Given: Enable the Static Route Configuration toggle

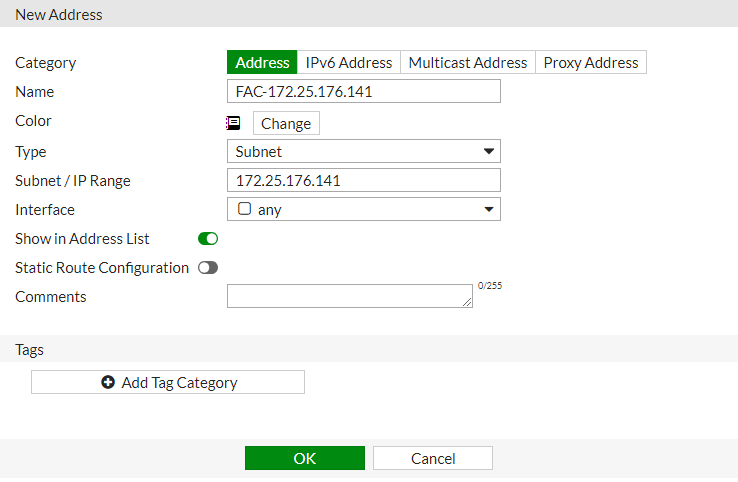Looking at the screenshot, I should click(208, 268).
